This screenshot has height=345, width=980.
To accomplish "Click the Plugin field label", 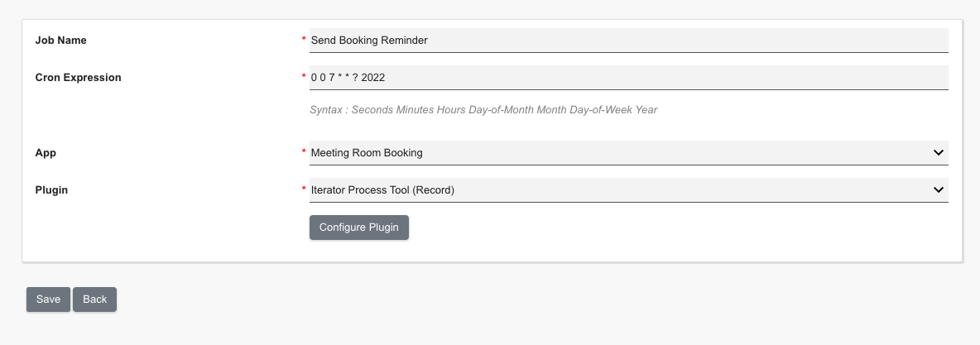I will tap(51, 190).
